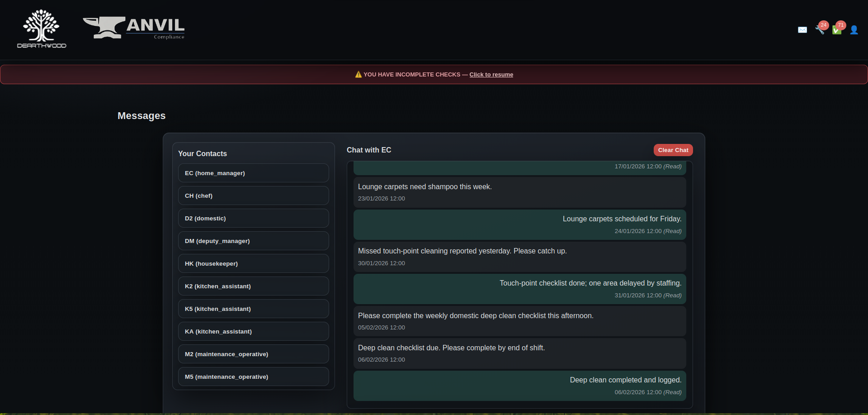Follow the Click to resume link
Screen dimensions: 868x415
tap(491, 75)
